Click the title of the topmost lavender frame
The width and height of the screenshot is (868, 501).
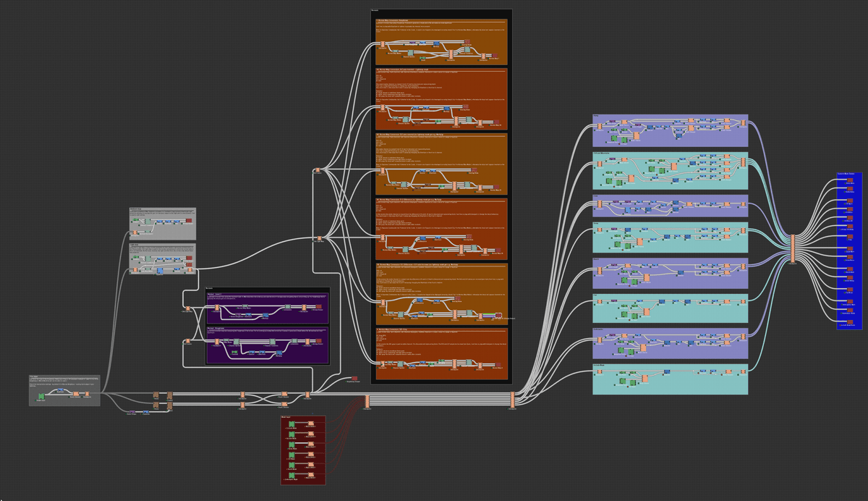pos(597,116)
